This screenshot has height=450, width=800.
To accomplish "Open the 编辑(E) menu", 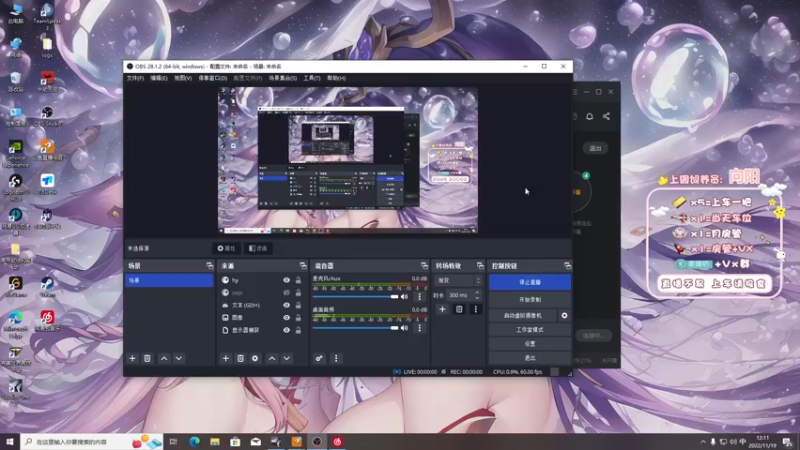I will click(159, 78).
